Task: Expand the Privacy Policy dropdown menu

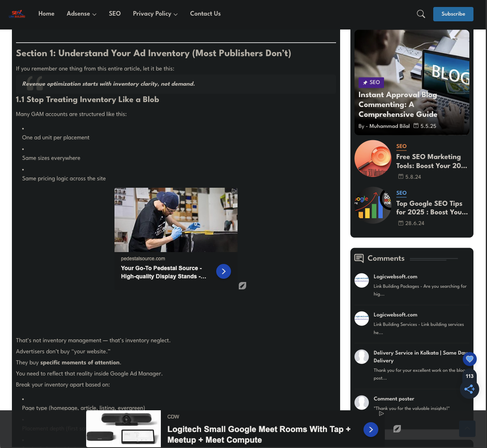Action: (x=155, y=14)
